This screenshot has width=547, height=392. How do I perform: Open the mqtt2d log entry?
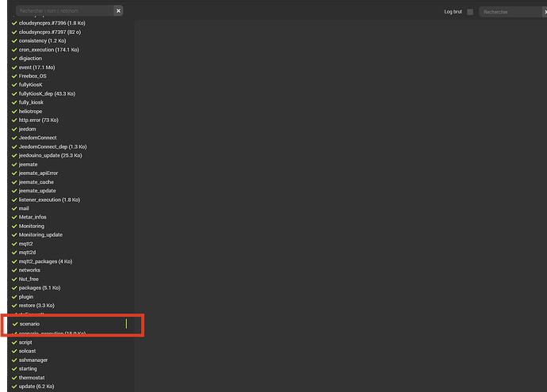click(27, 253)
